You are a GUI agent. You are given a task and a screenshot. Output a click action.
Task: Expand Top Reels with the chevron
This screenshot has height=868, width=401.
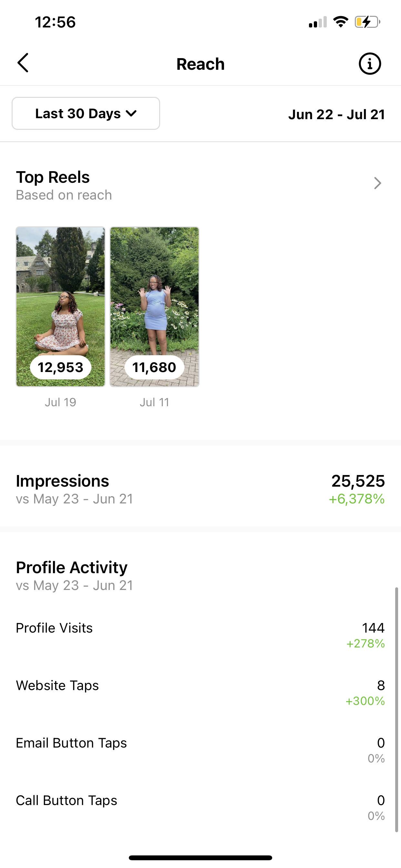pyautogui.click(x=377, y=183)
